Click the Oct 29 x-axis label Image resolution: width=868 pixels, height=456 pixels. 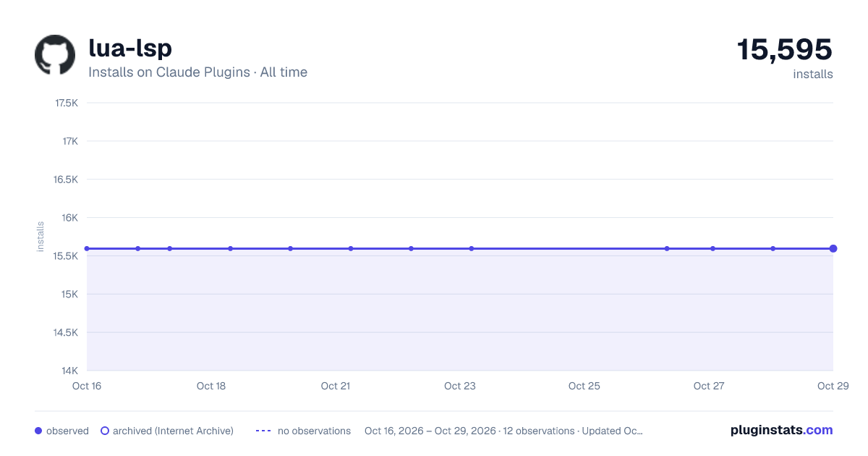coord(833,386)
